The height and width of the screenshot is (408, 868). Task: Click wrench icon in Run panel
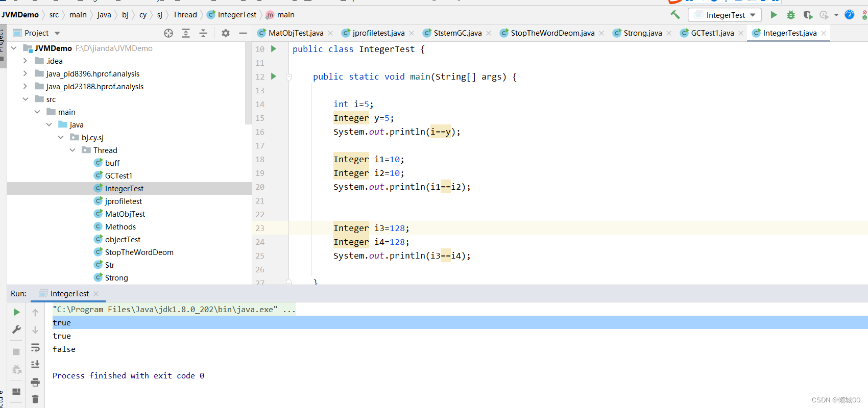tap(16, 330)
